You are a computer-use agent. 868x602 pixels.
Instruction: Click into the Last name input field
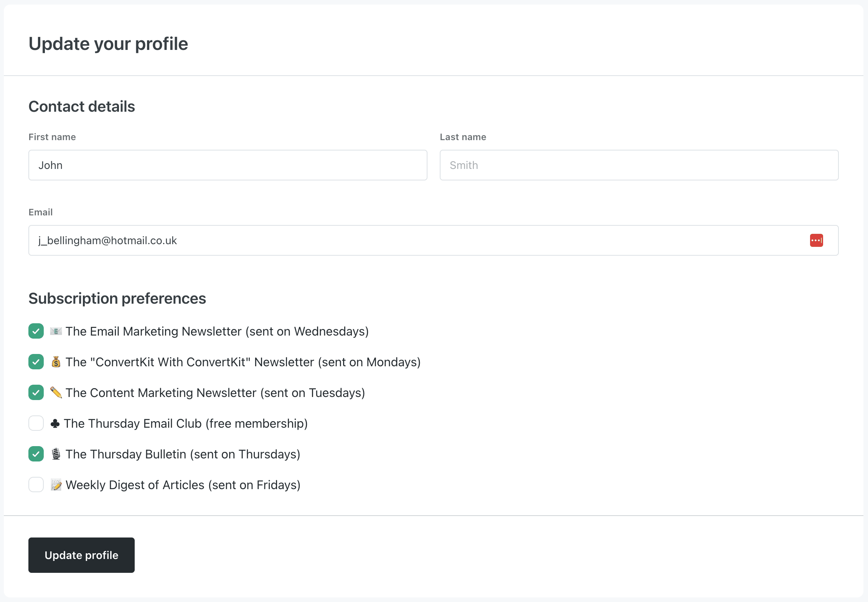pyautogui.click(x=639, y=165)
